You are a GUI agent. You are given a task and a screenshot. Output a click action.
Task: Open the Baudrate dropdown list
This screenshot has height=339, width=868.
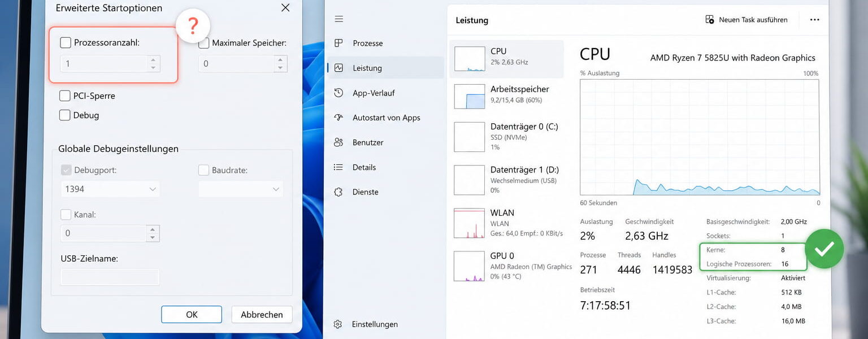241,189
